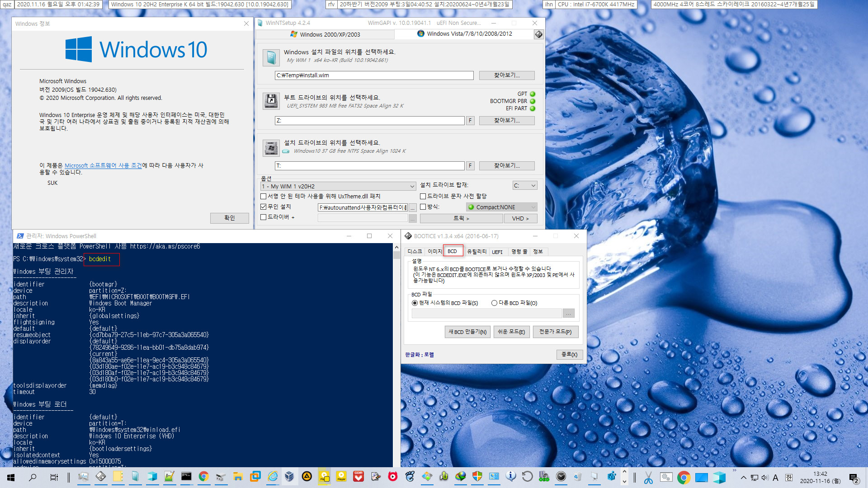Open the 디스크 tab in BOOTICE
Image resolution: width=868 pixels, height=488 pixels.
point(415,251)
